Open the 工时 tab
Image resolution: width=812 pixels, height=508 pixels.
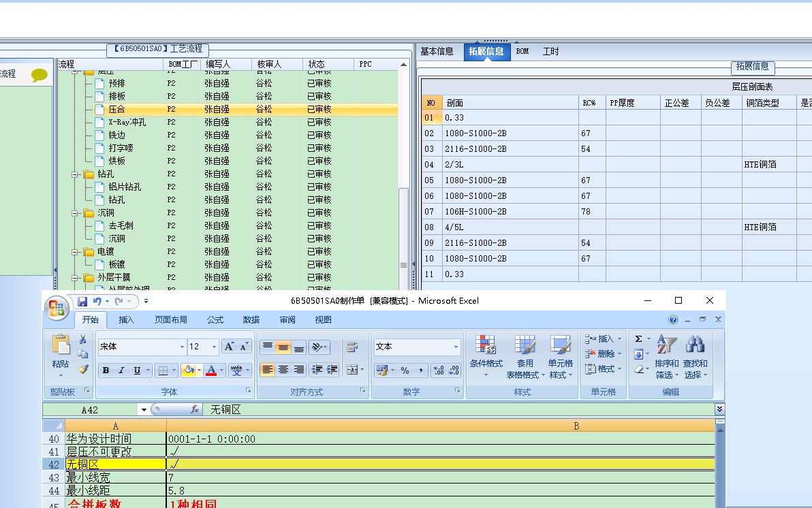tap(550, 51)
